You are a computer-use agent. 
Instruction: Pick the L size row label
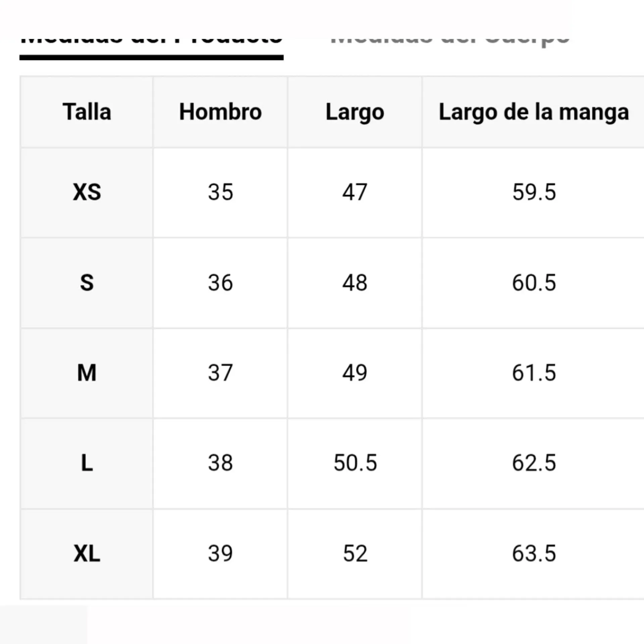coord(87,463)
